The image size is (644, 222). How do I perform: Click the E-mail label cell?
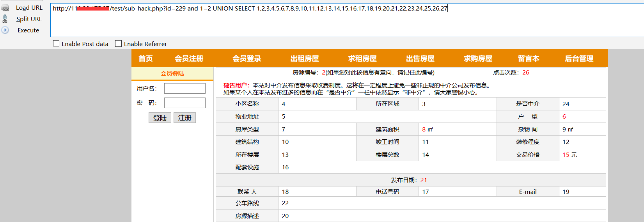point(528,192)
